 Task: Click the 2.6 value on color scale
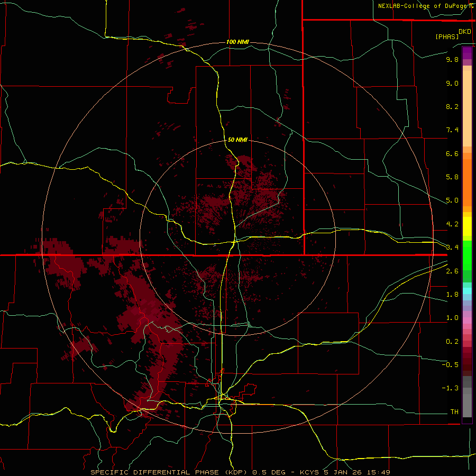tap(452, 271)
